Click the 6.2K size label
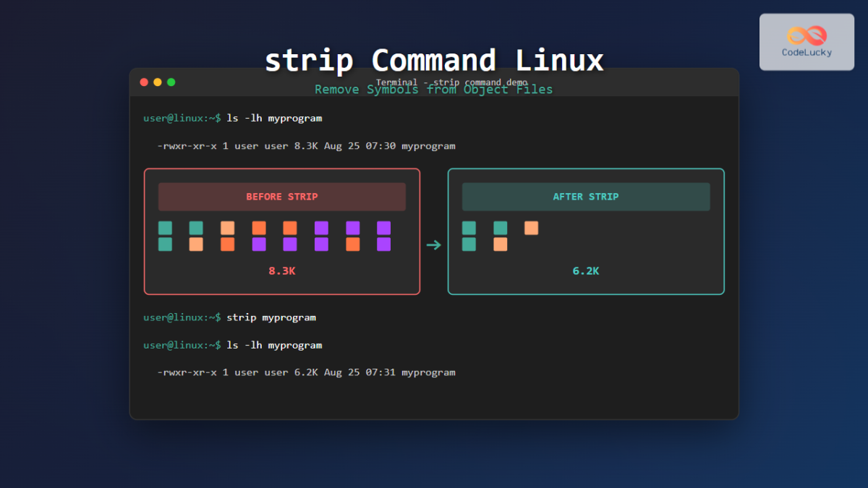 (x=586, y=270)
